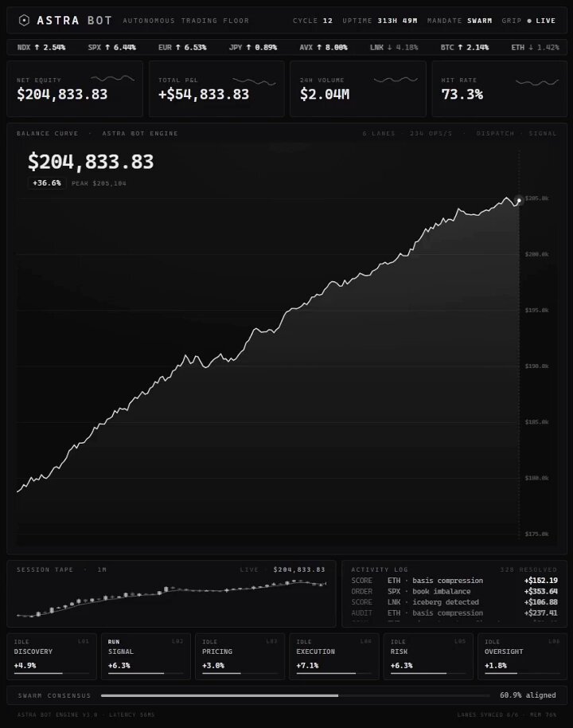Click the $190.0k axis label
This screenshot has width=573, height=728.
[x=537, y=366]
